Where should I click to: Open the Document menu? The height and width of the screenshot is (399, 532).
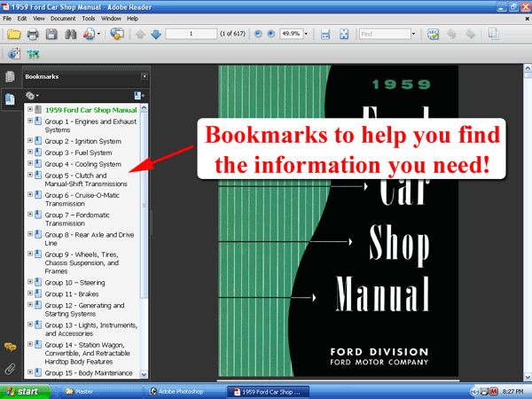click(x=63, y=19)
